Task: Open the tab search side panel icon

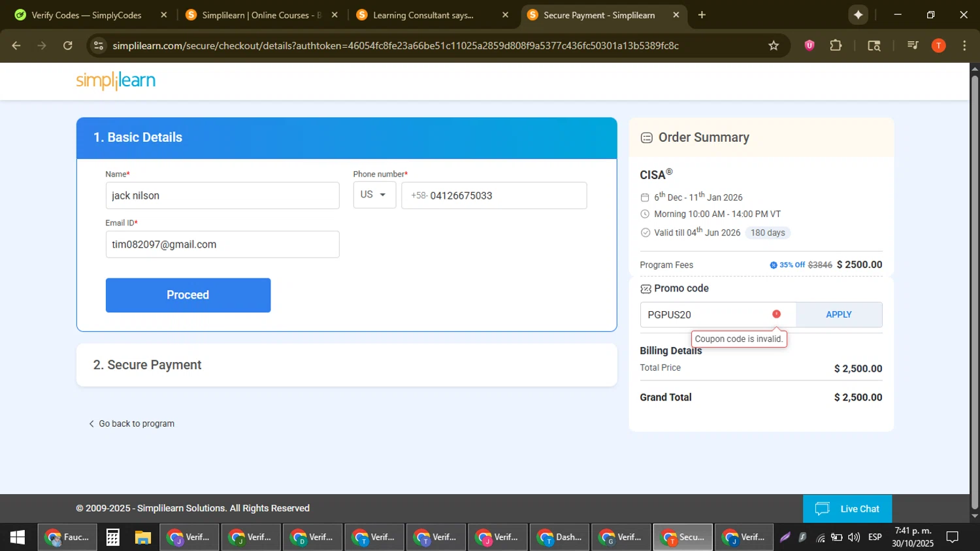Action: tap(874, 45)
